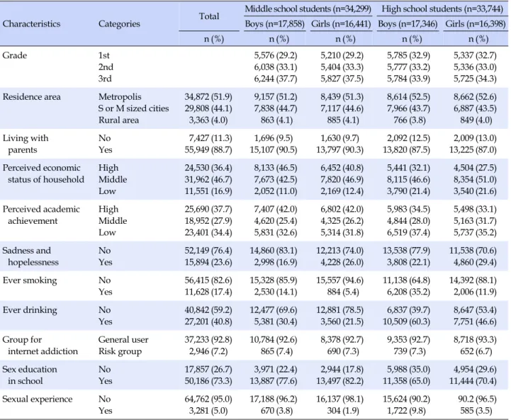Click the cell '13,497 (82.2)'
Viewport: 511px width, 420px height.
tap(339, 380)
